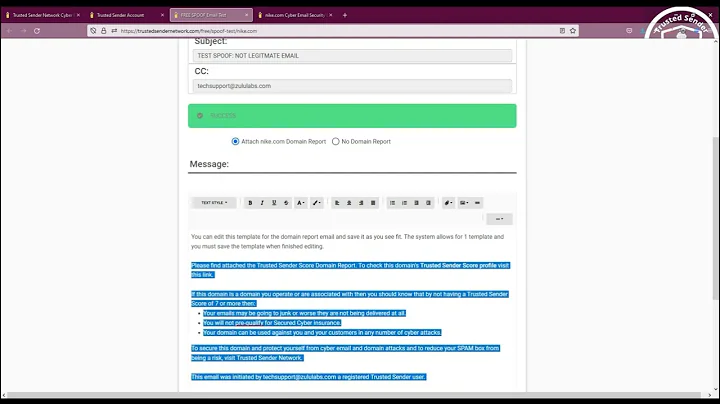Toggle underline formatting in message editor
The height and width of the screenshot is (404, 720).
coord(274,203)
